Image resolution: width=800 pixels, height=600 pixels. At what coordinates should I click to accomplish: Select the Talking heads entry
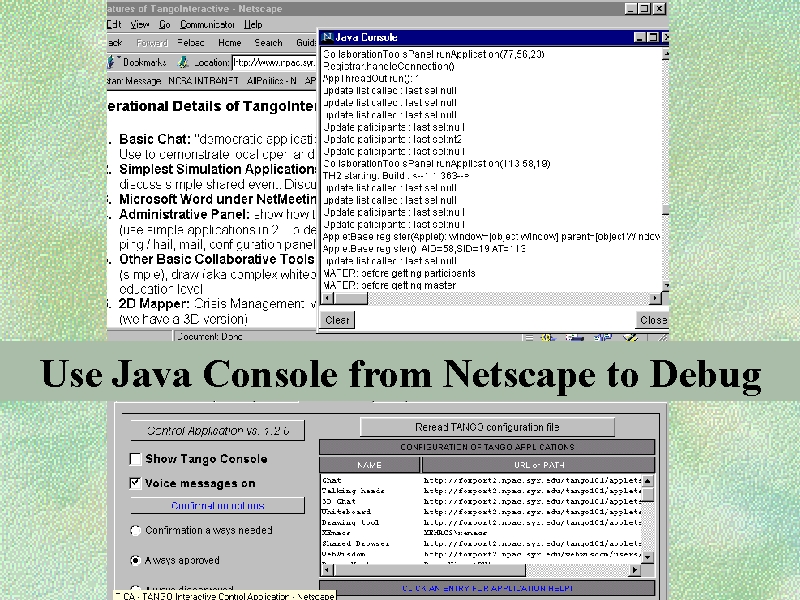pos(353,491)
